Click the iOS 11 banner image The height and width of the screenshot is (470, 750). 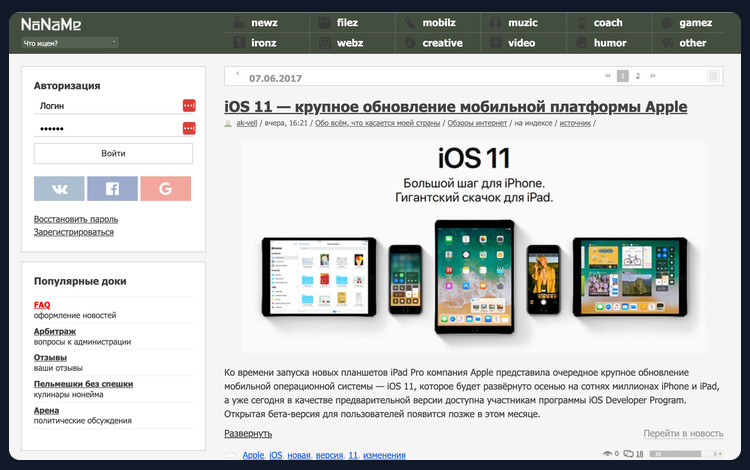(474, 247)
